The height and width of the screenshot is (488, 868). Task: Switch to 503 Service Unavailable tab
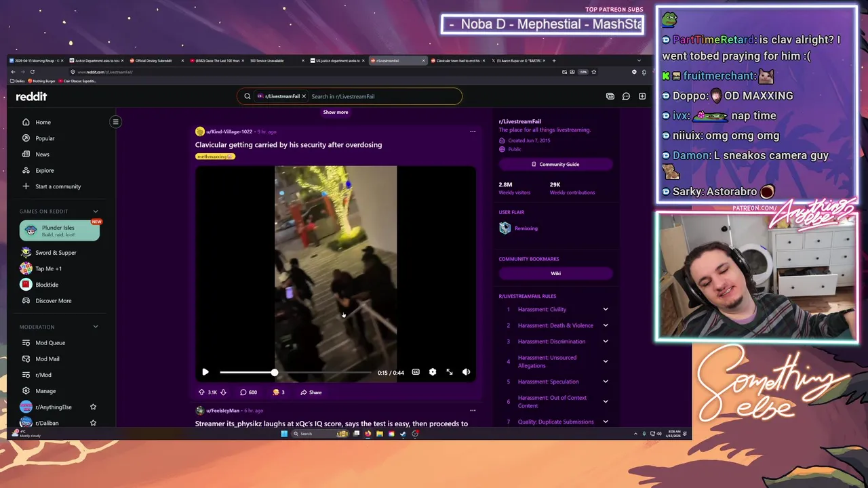pyautogui.click(x=278, y=60)
